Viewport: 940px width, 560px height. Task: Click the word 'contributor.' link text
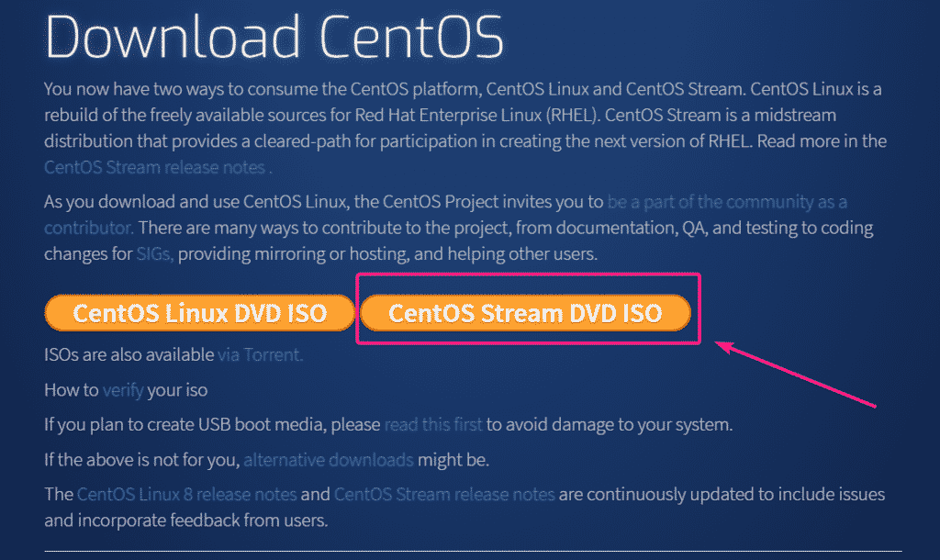click(89, 227)
